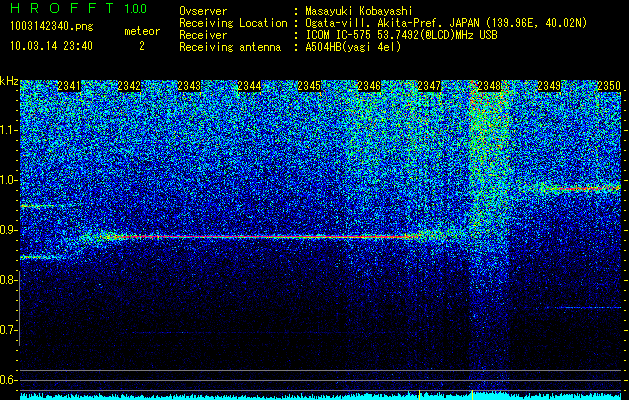Click location text Ogata-vill. Akita-Pref. JAPAN

point(391,23)
